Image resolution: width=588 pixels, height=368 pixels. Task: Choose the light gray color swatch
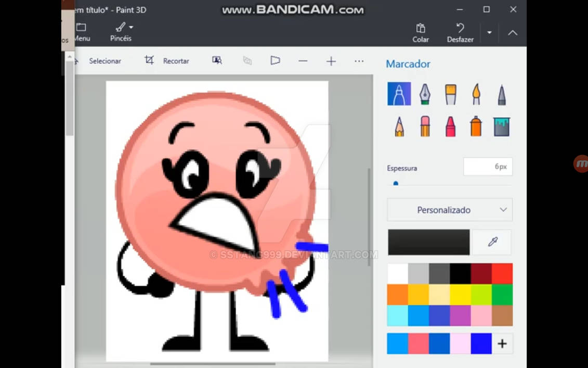[419, 273]
